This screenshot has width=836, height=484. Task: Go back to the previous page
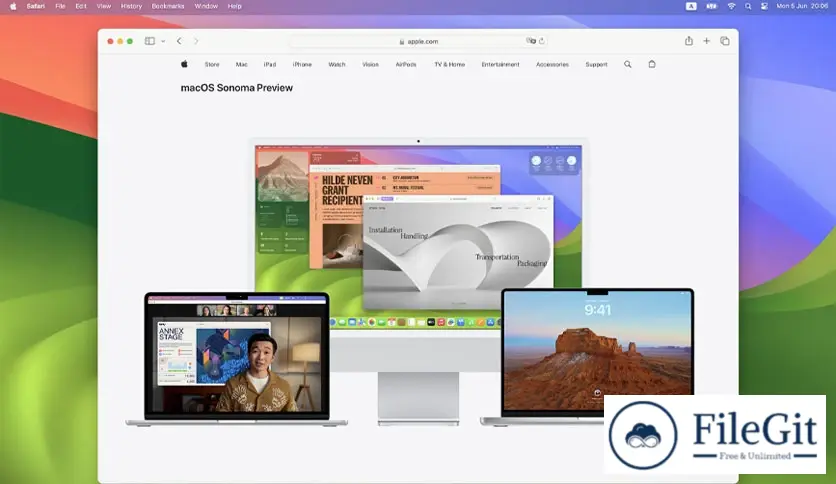coord(179,41)
